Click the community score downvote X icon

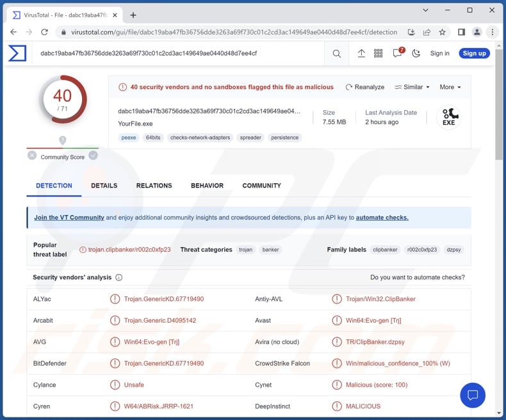[32, 156]
